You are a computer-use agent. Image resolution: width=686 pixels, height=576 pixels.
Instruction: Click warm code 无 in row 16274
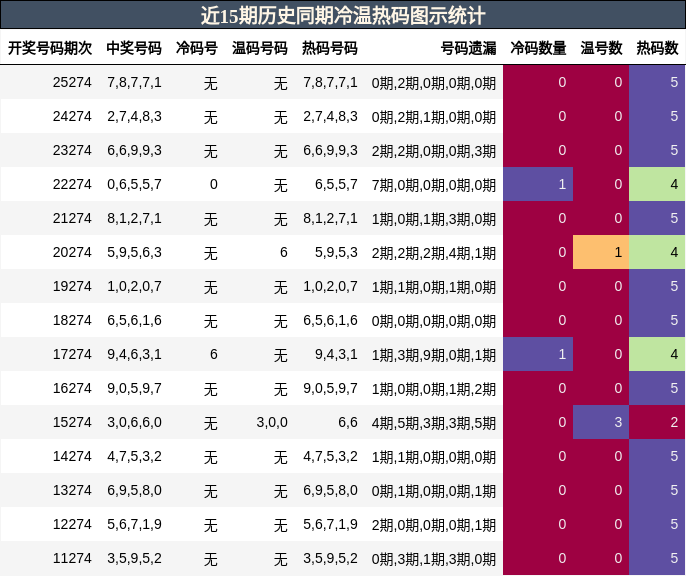(280, 389)
